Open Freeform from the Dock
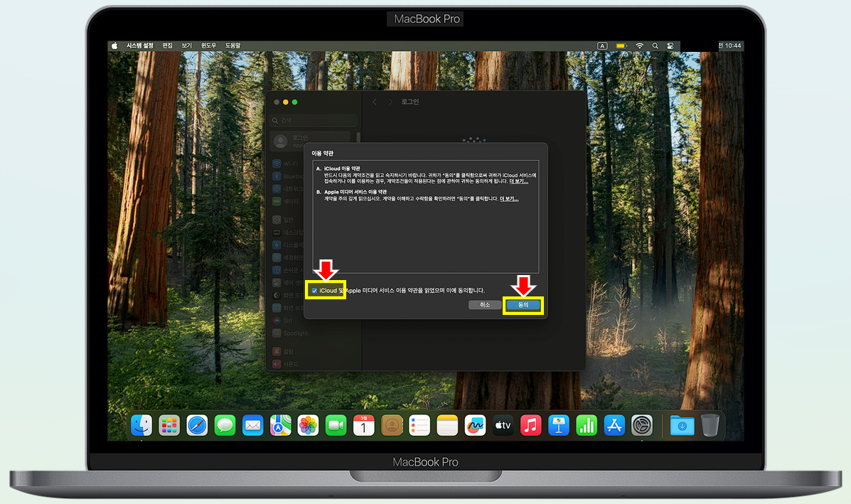This screenshot has width=851, height=504. 475,425
